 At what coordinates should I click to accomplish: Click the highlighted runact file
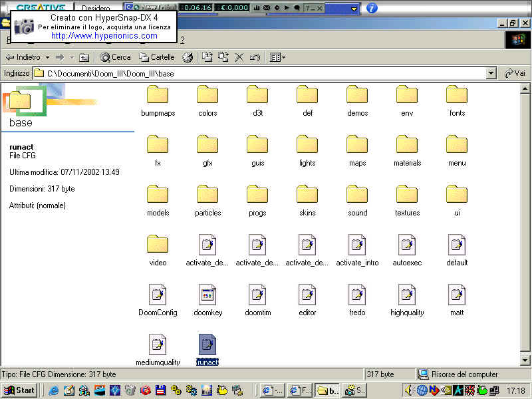(x=207, y=350)
